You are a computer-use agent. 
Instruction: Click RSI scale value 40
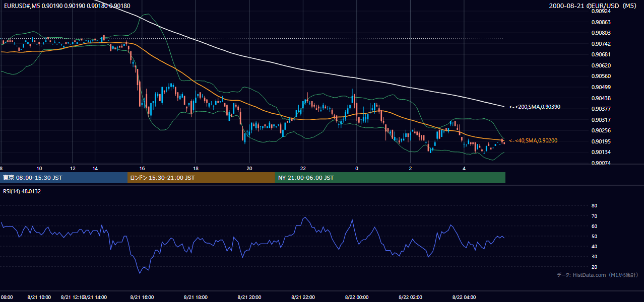click(x=594, y=246)
